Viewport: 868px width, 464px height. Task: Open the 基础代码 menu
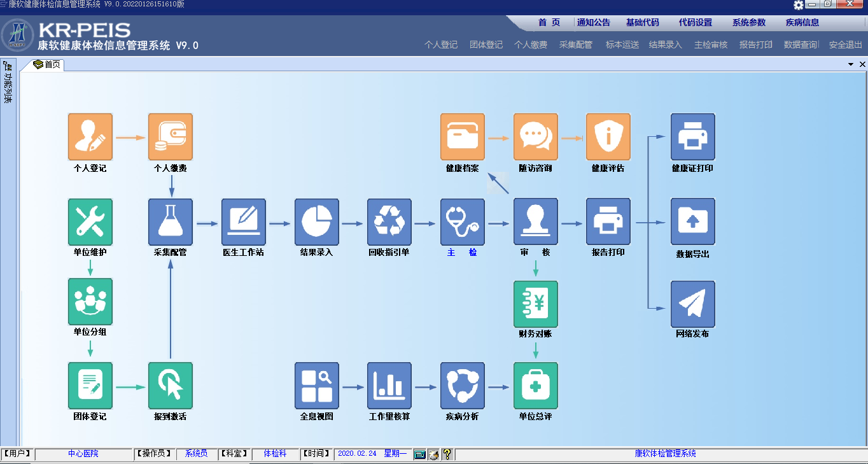coord(642,22)
